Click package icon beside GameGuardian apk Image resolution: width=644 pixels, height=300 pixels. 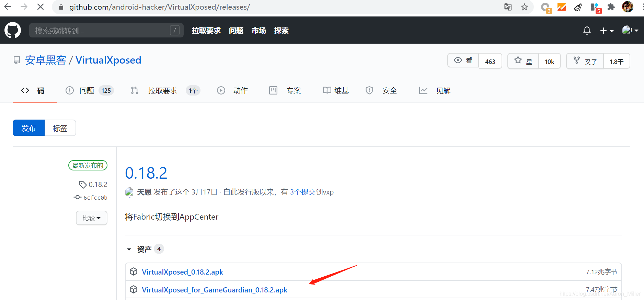134,289
